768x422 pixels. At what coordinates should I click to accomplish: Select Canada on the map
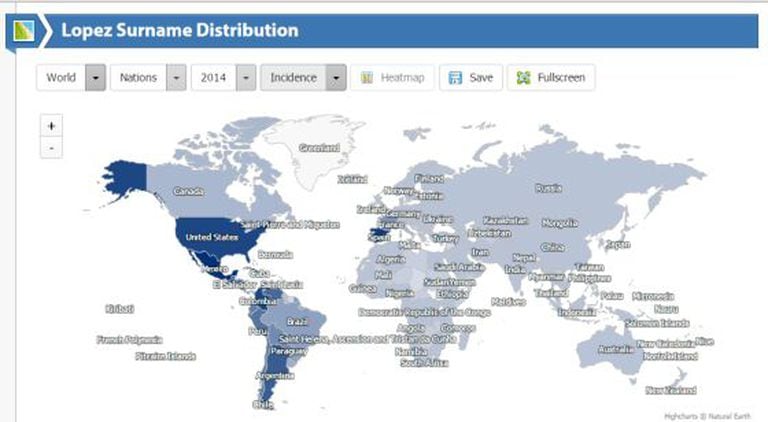[x=189, y=190]
